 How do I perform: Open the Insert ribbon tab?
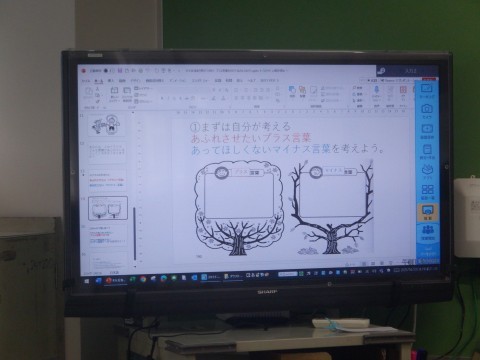(111, 81)
